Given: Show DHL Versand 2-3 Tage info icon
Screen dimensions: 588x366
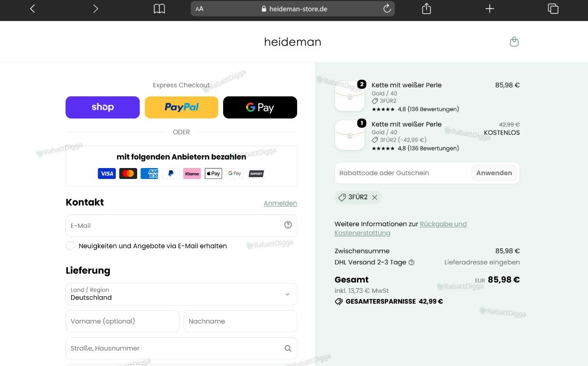Looking at the screenshot, I should 411,262.
